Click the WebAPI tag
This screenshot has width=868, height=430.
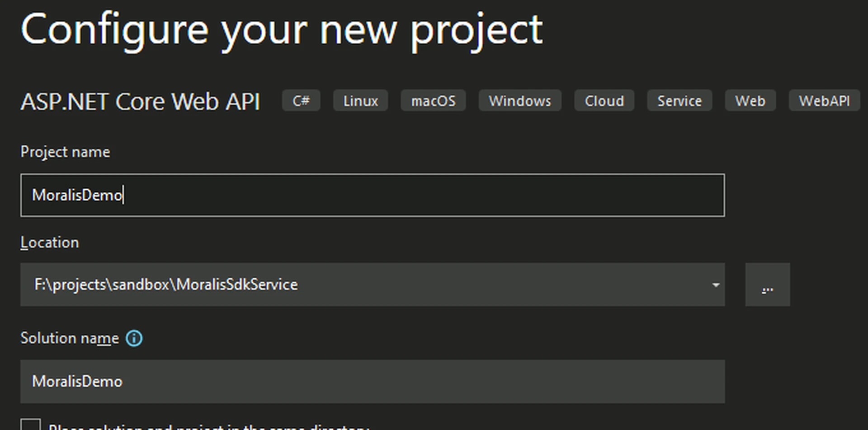coord(824,100)
